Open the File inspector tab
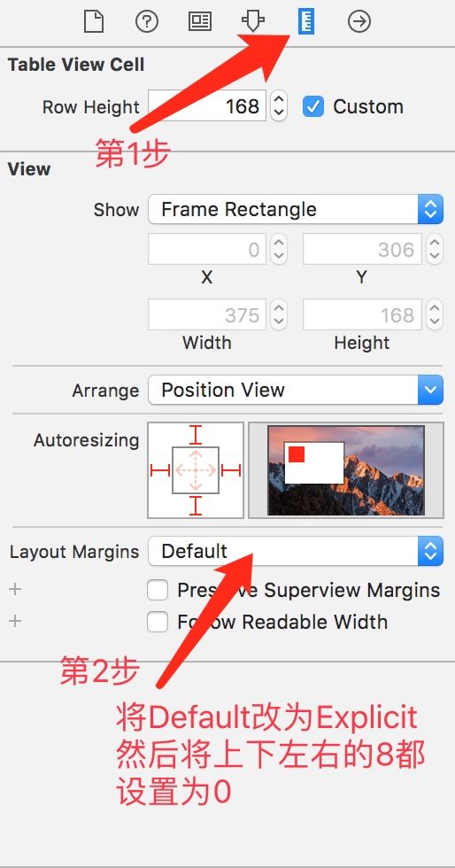This screenshot has height=868, width=455. click(94, 22)
